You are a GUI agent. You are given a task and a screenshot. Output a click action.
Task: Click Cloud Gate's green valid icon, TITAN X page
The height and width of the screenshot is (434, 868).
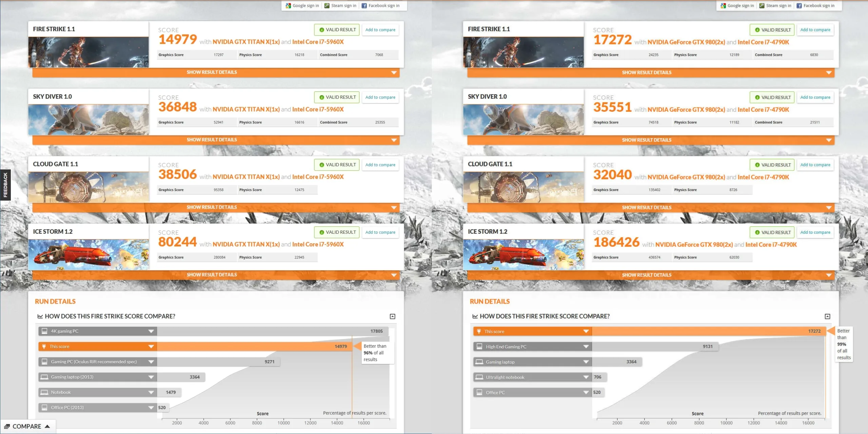click(x=321, y=165)
